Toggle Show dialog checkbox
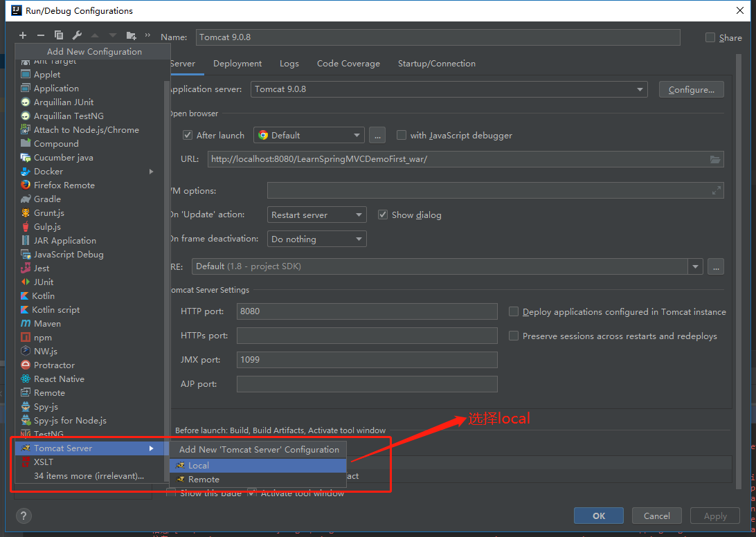The width and height of the screenshot is (756, 537). click(383, 215)
